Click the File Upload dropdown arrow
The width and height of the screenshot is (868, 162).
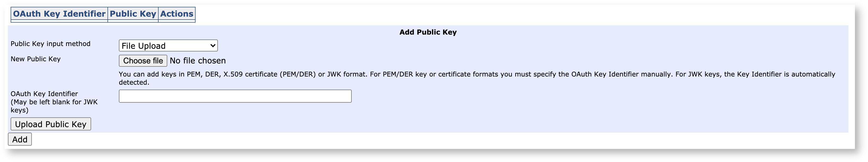click(x=213, y=45)
